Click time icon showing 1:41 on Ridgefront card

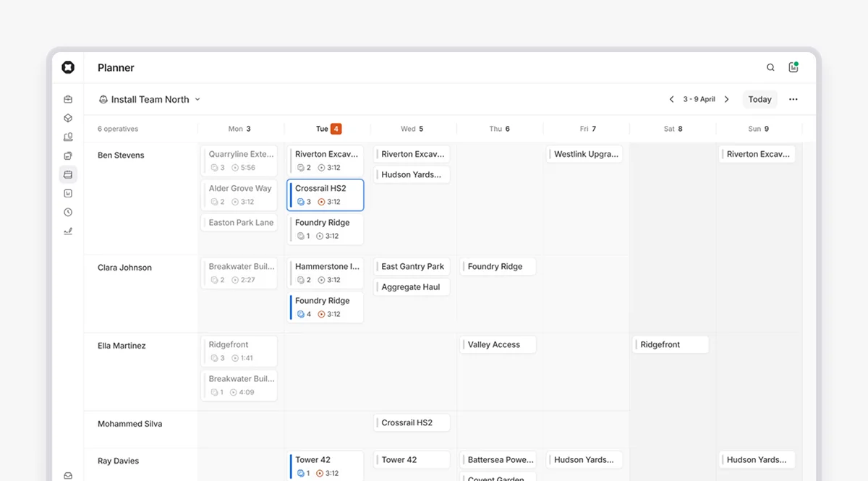[x=235, y=358]
